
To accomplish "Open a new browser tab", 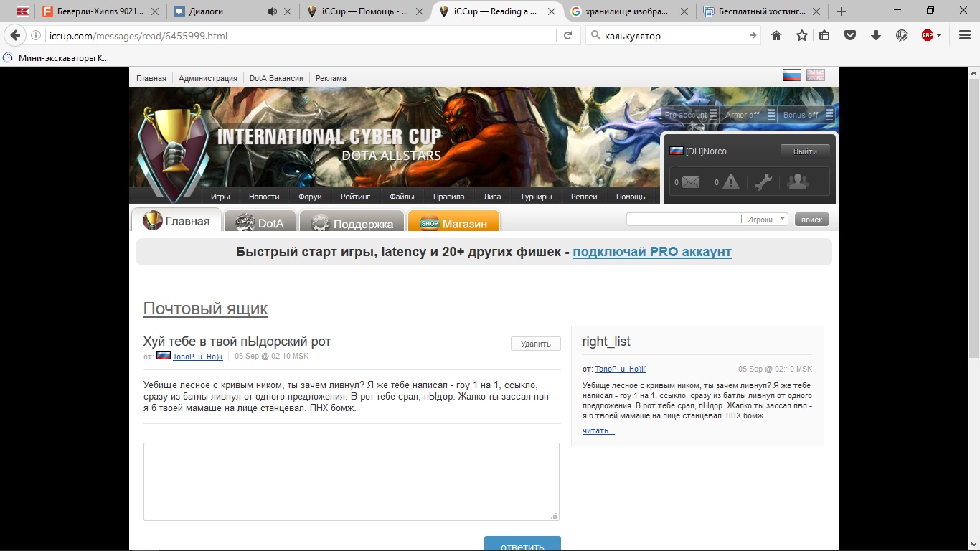I will 842,11.
